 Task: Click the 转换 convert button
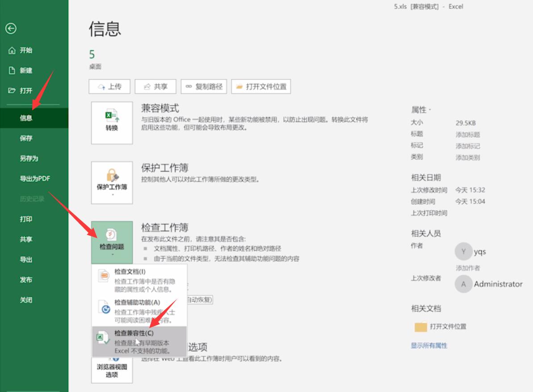click(112, 123)
